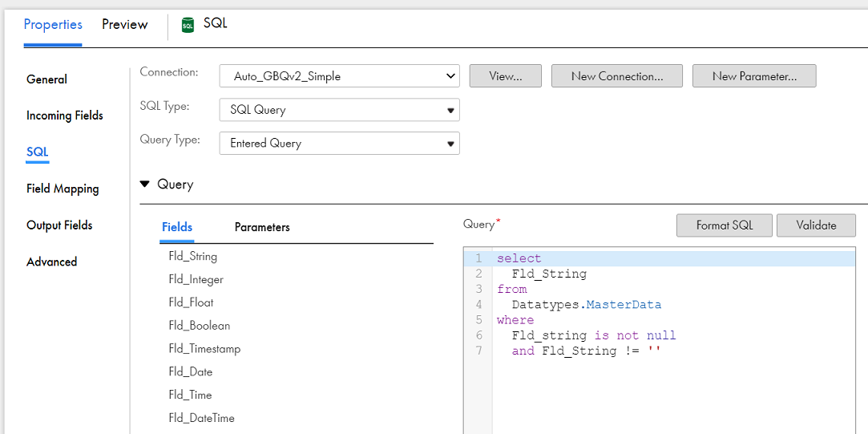Click line number 3 in the editor gutter
This screenshot has width=868, height=434.
point(478,290)
